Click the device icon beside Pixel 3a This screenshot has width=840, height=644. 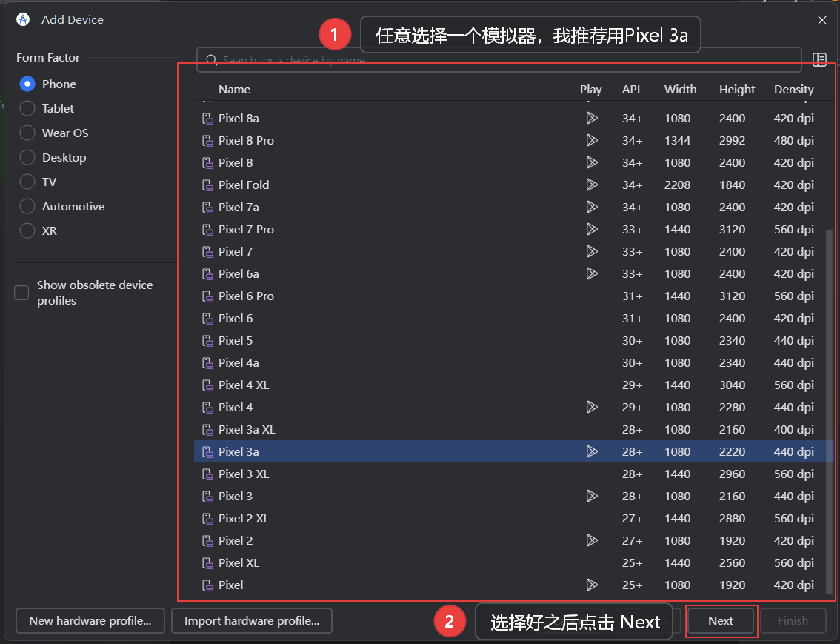pos(208,451)
